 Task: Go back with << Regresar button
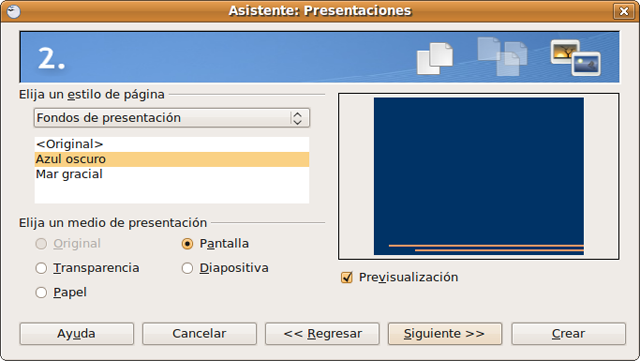[322, 334]
